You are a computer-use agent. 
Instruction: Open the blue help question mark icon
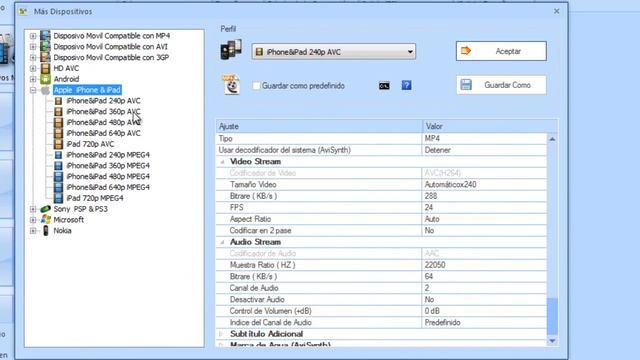pyautogui.click(x=407, y=85)
